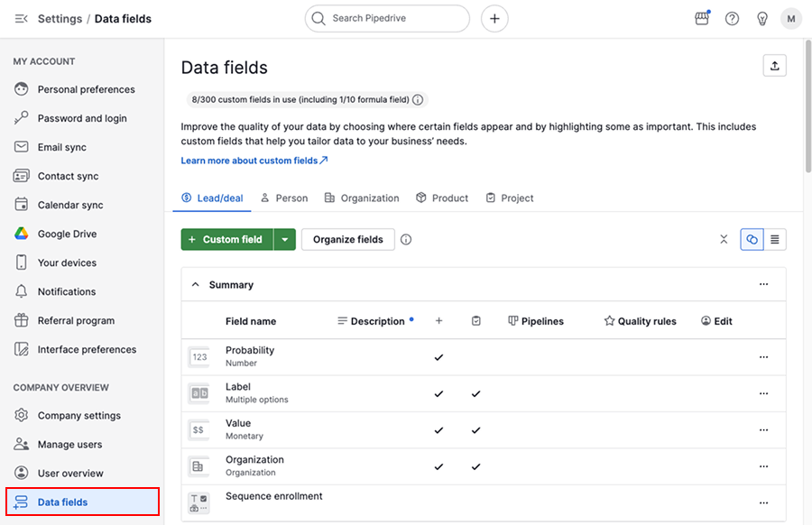
Task: Open the lightbulb tips icon
Action: tap(761, 19)
